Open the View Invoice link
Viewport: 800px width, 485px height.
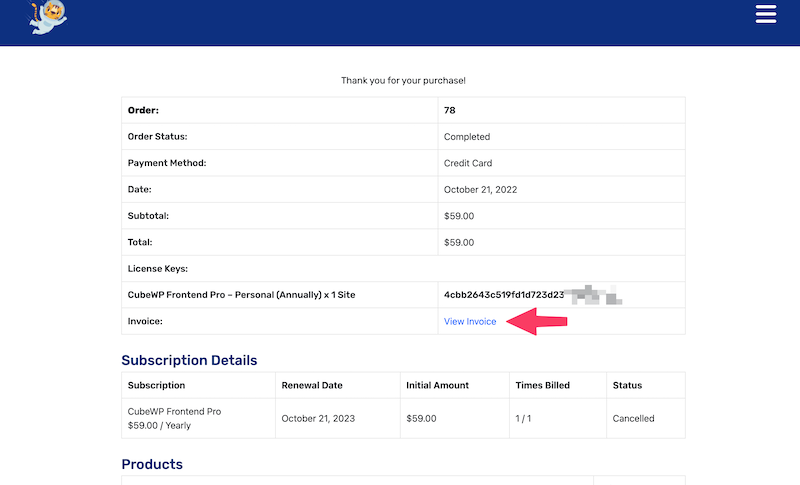click(x=470, y=321)
